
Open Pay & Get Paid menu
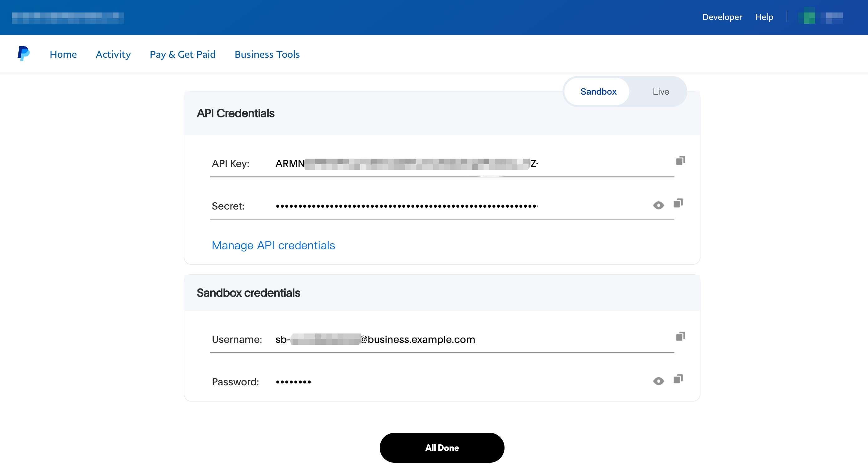(x=182, y=54)
